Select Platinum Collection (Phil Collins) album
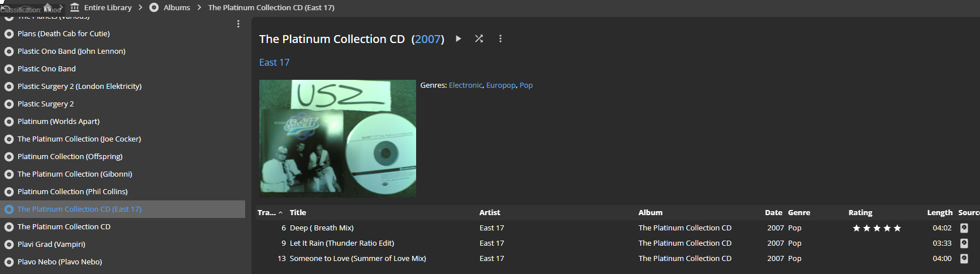The image size is (980, 274). 72,191
